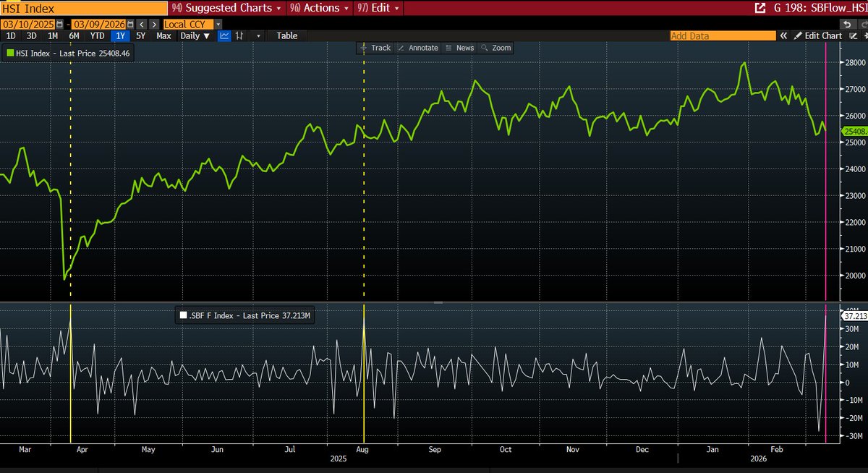868x473 pixels.
Task: Click the 24000 price axis label
Action: (x=855, y=169)
